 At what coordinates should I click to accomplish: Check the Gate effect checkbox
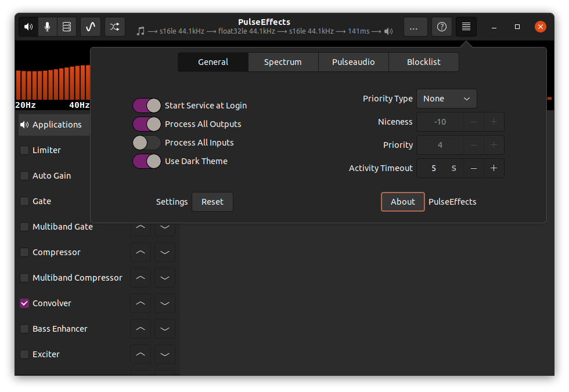pos(24,201)
